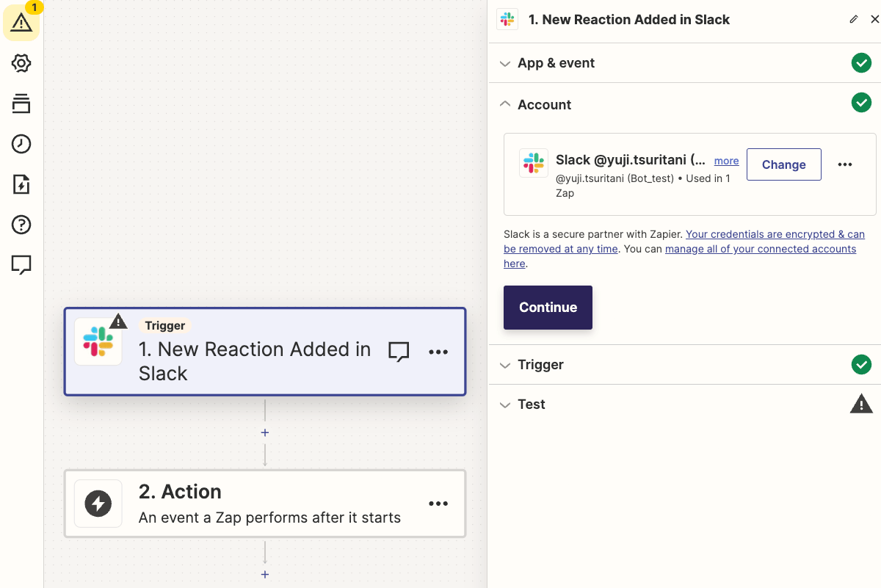The image size is (881, 588).
Task: Open the Versions stack icon in sidebar
Action: coord(21,104)
